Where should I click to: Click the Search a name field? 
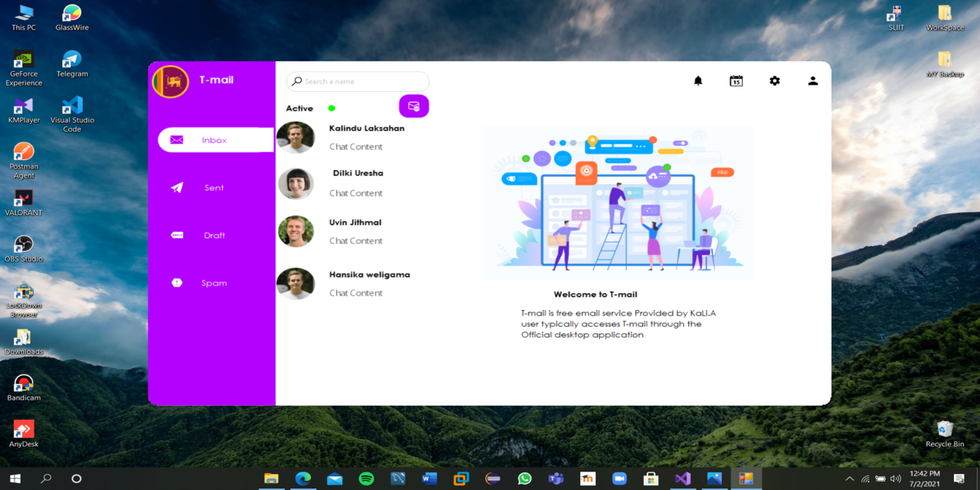pos(358,81)
